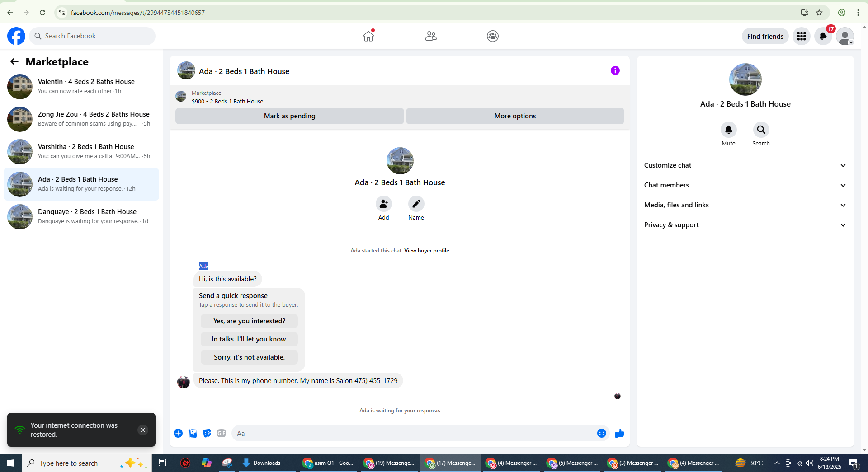Open the Downloads taskbar item
The width and height of the screenshot is (868, 472).
pyautogui.click(x=267, y=463)
